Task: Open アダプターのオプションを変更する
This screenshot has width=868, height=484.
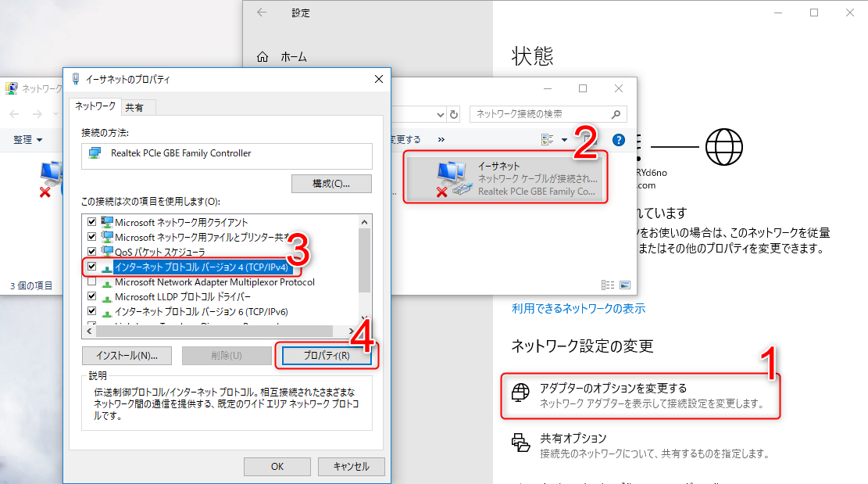Action: click(641, 396)
